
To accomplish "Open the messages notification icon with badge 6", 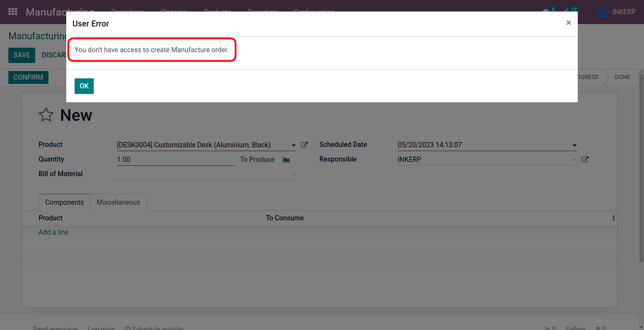I will 550,10.
